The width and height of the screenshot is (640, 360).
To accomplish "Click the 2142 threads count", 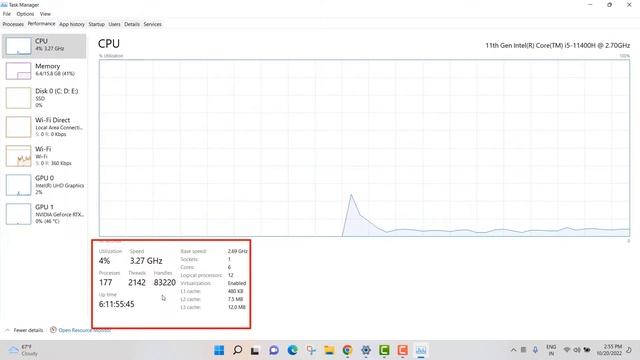I will pos(137,282).
